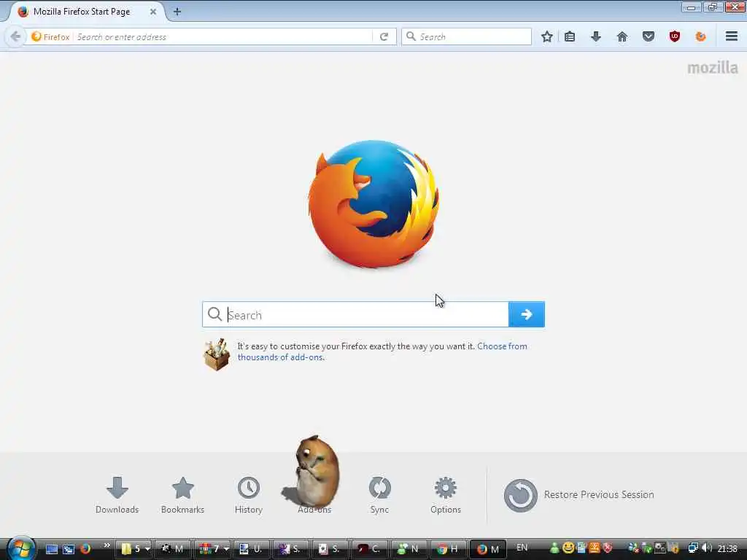Click the network tray icon
Image resolution: width=747 pixels, height=560 pixels.
(x=693, y=548)
